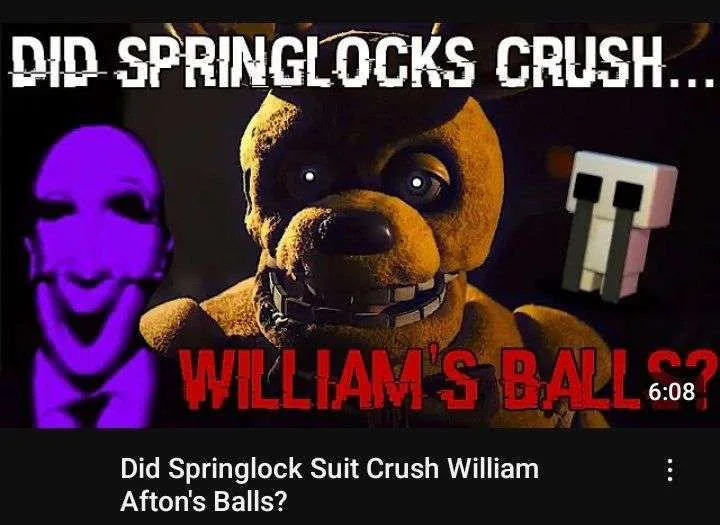
Task: Click the bear's left glowing eye
Action: [310, 176]
